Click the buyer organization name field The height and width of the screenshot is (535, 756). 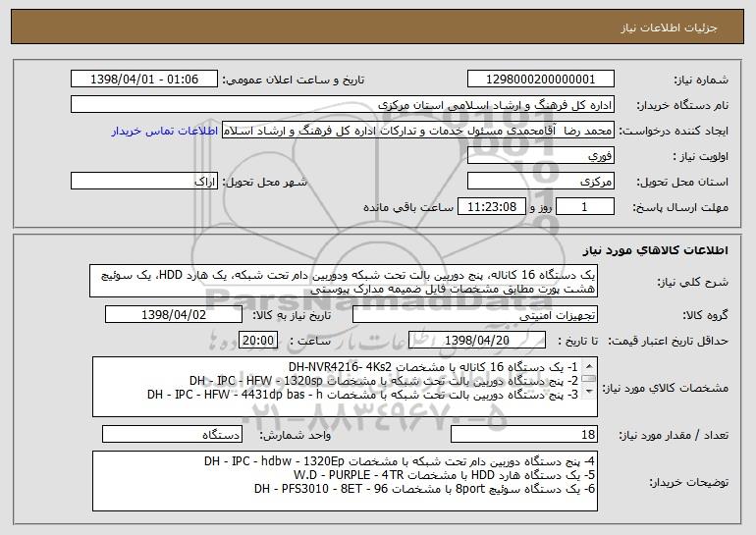tap(343, 105)
